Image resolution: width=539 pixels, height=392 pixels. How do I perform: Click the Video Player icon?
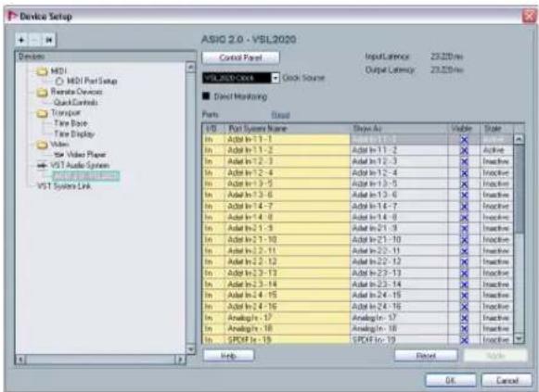point(58,155)
